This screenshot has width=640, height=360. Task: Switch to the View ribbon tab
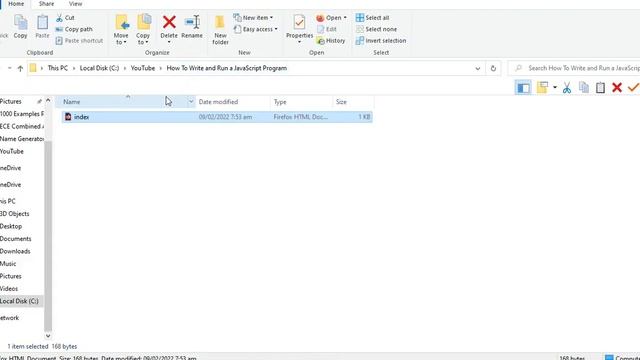pyautogui.click(x=75, y=4)
